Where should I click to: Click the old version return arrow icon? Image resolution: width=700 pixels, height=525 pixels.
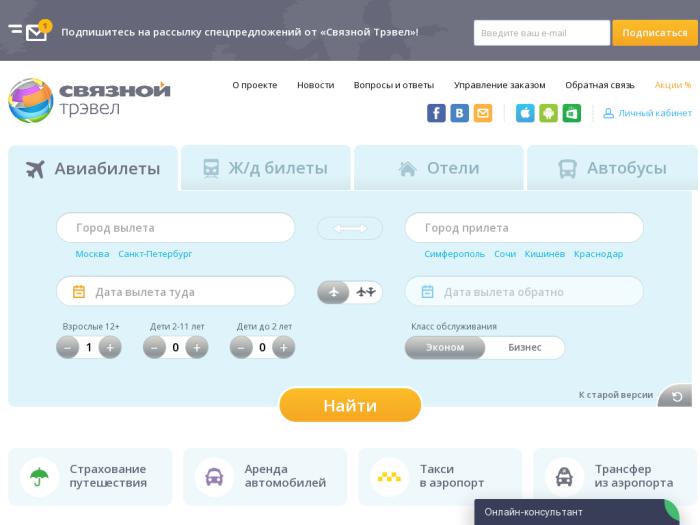(676, 397)
